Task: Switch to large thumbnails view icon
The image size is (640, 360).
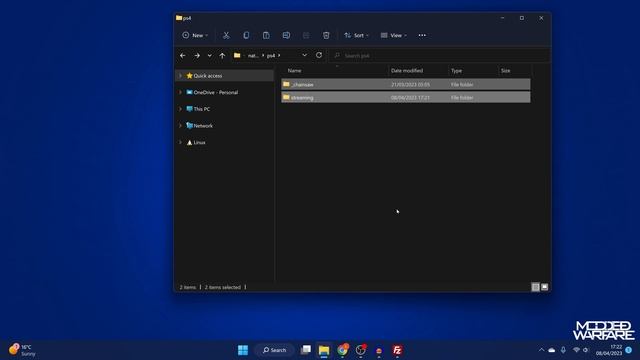Action: pos(544,287)
